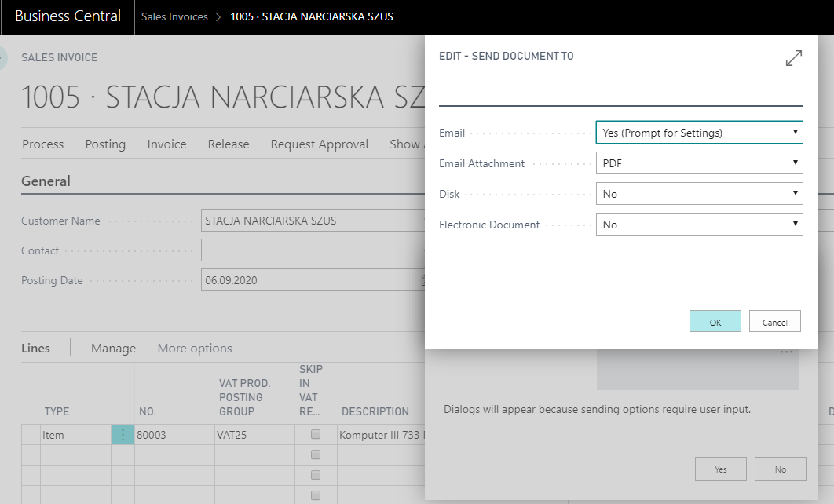Viewport: 834px width, 504px height.
Task: Click the VAT25 posting group cell
Action: click(254, 435)
